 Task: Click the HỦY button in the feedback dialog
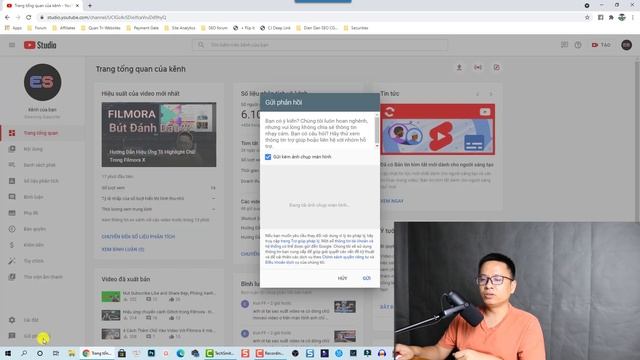(x=342, y=278)
